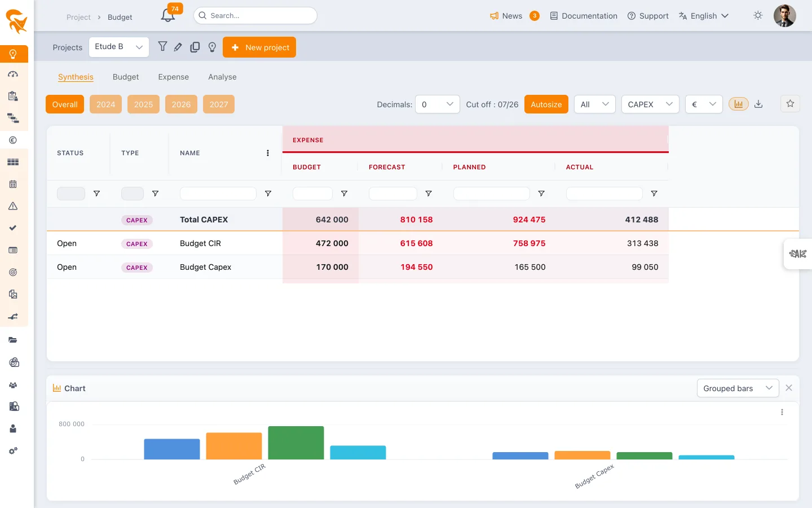This screenshot has width=812, height=508.
Task: Open the Grouped bars chart type dropdown
Action: click(738, 388)
